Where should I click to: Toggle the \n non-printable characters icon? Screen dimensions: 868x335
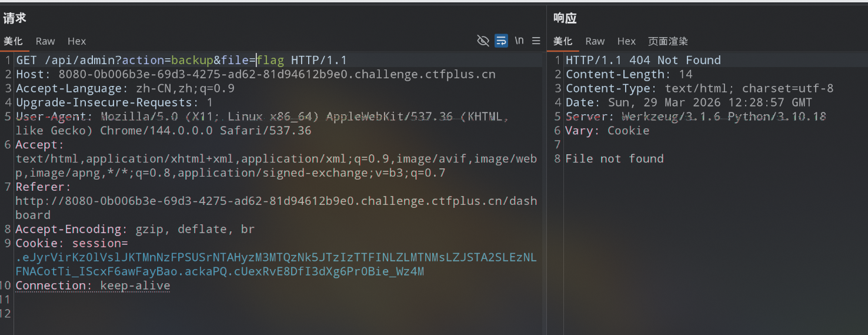click(519, 41)
